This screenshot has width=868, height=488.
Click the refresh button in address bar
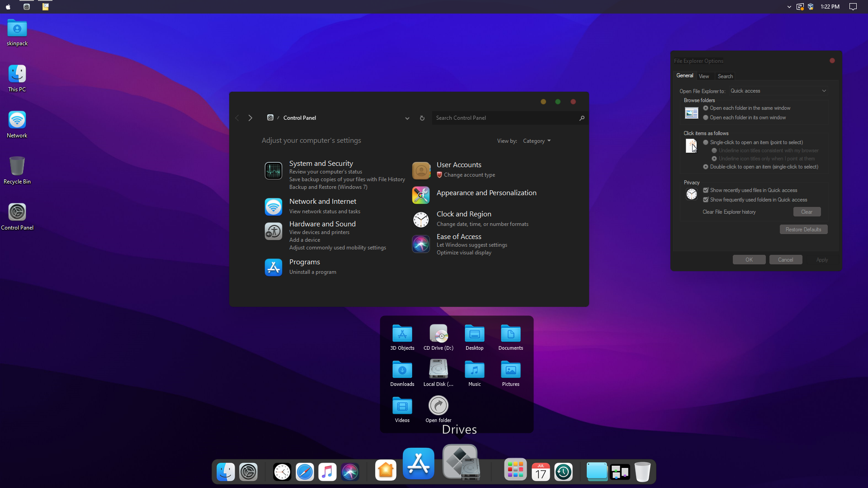(x=422, y=118)
